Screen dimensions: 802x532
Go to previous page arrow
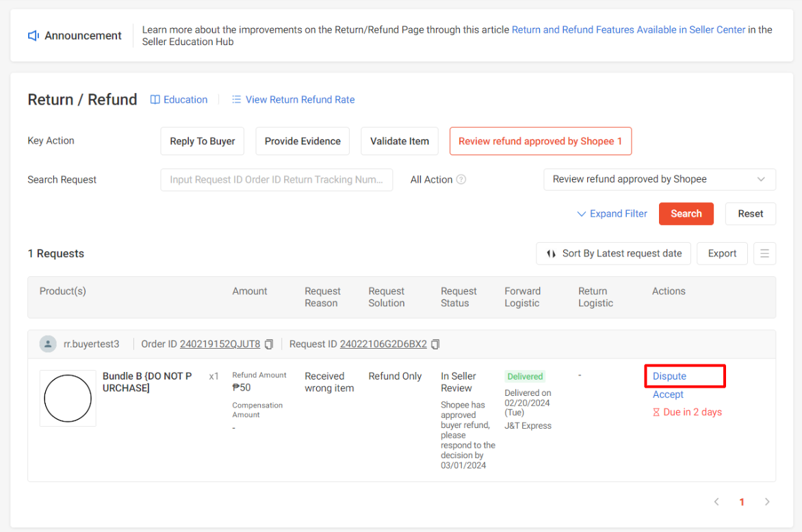pyautogui.click(x=716, y=502)
